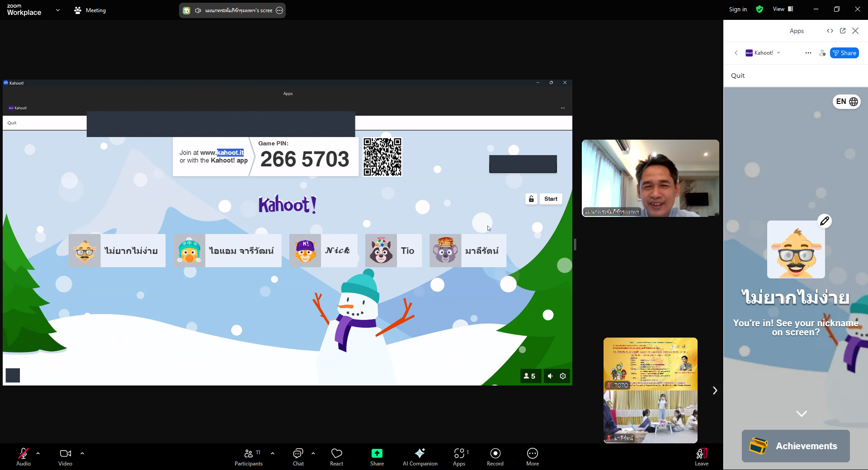Viewport: 868px width, 470px height.
Task: Open the More options menu
Action: pyautogui.click(x=533, y=456)
